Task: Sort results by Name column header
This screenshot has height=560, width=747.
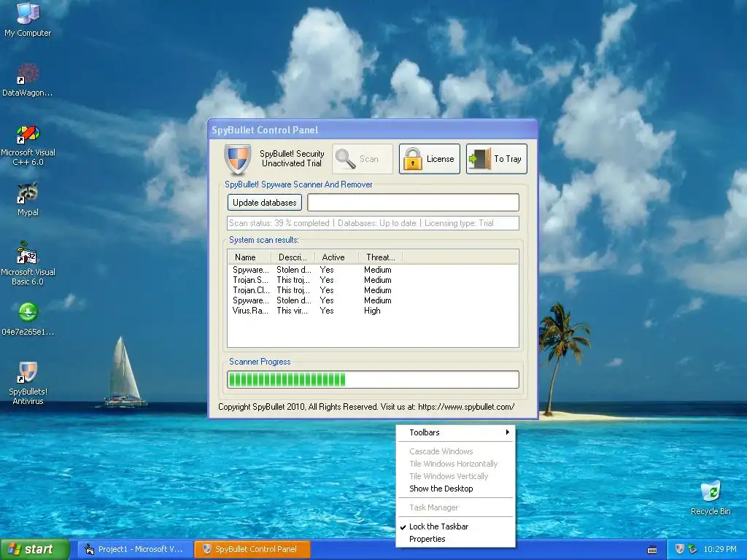Action: click(x=249, y=257)
